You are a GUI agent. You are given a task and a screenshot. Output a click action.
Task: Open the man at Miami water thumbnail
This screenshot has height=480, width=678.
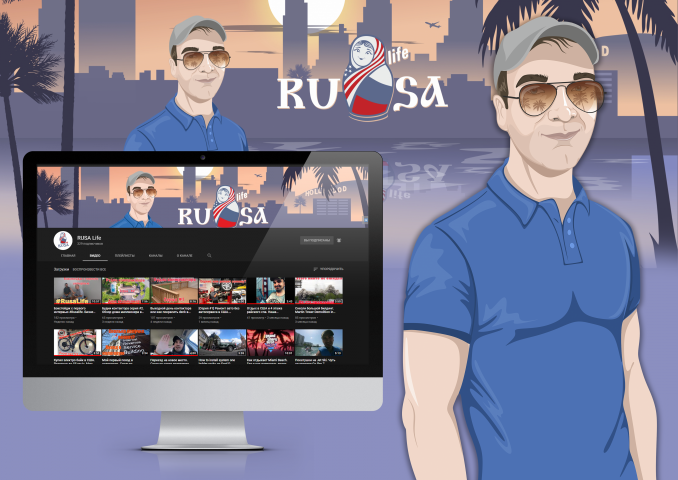(319, 342)
